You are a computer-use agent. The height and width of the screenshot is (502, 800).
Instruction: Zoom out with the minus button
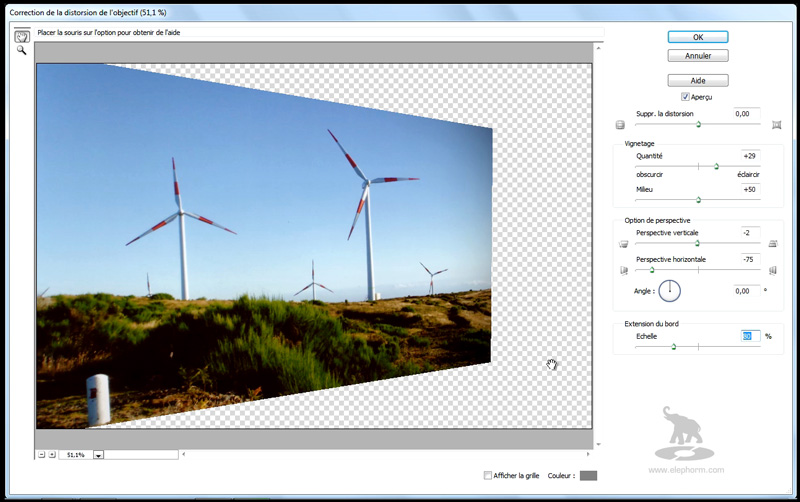pos(42,455)
